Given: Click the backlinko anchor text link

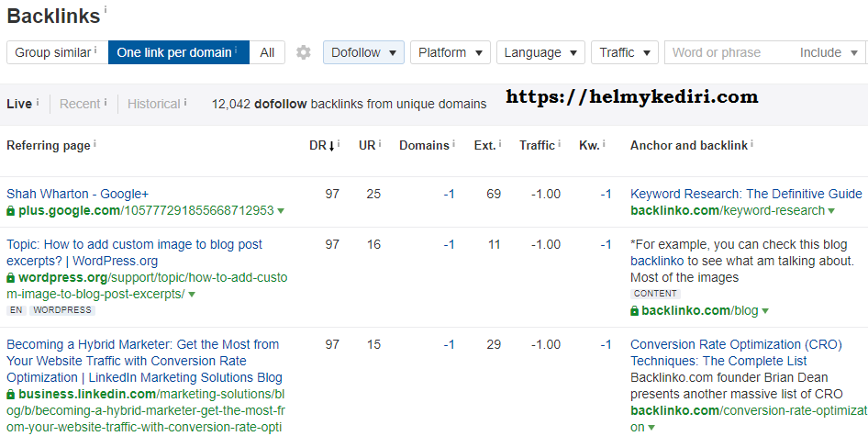Looking at the screenshot, I should tap(657, 261).
